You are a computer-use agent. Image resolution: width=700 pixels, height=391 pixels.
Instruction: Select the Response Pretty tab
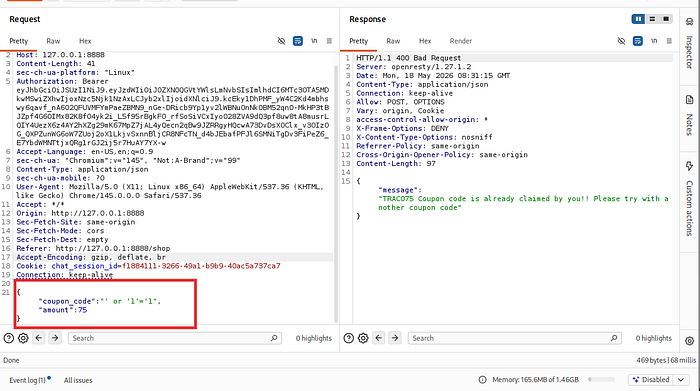tap(358, 41)
